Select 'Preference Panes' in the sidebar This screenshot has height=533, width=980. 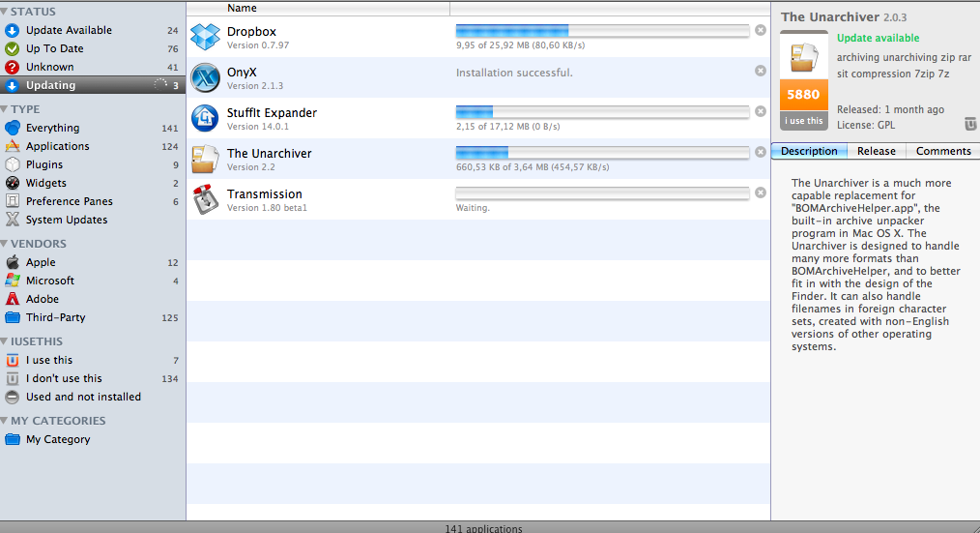click(93, 201)
